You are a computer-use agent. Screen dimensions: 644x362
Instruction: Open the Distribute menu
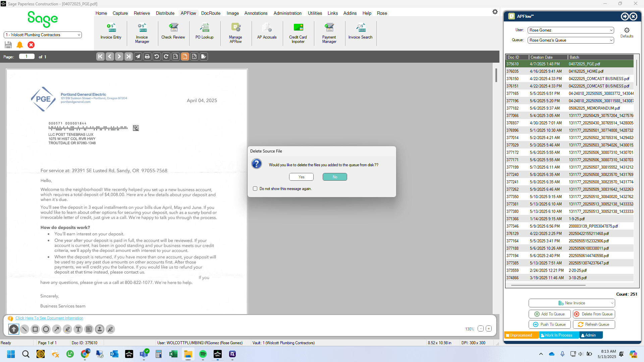(x=165, y=13)
